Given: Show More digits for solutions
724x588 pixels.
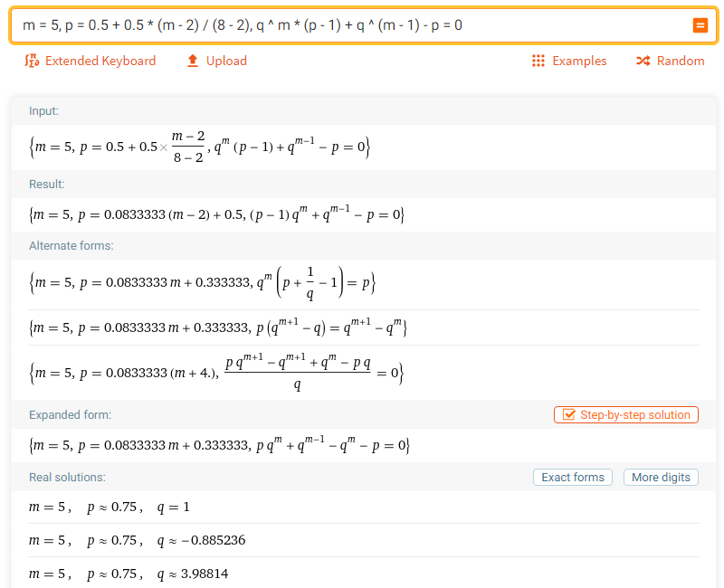Looking at the screenshot, I should [661, 478].
